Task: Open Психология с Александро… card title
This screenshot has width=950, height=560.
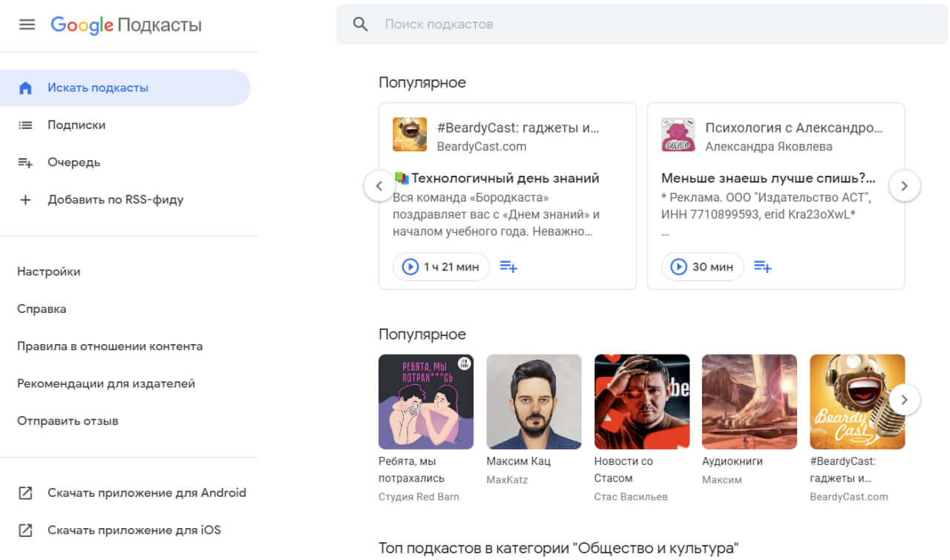Action: (x=794, y=127)
